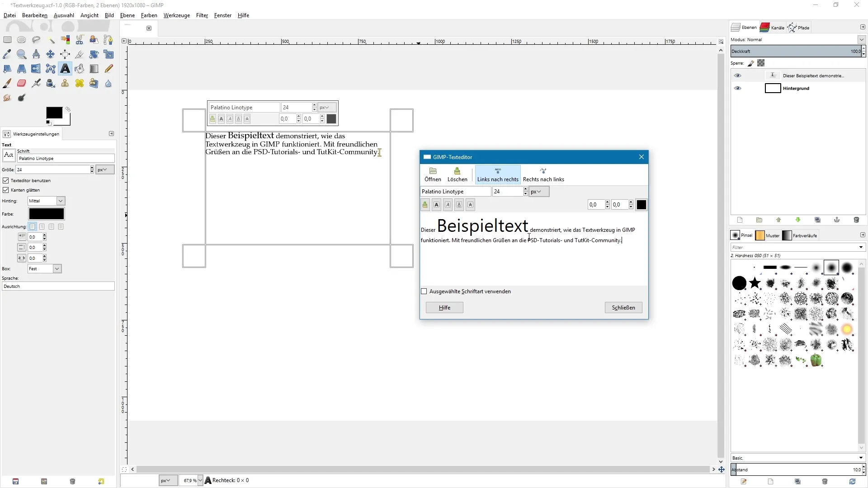Viewport: 868px width, 488px height.
Task: Swap foreground and background colors
Action: (68, 109)
